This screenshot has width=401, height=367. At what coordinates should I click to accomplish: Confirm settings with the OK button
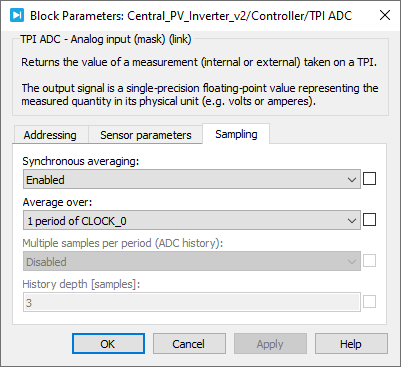108,344
